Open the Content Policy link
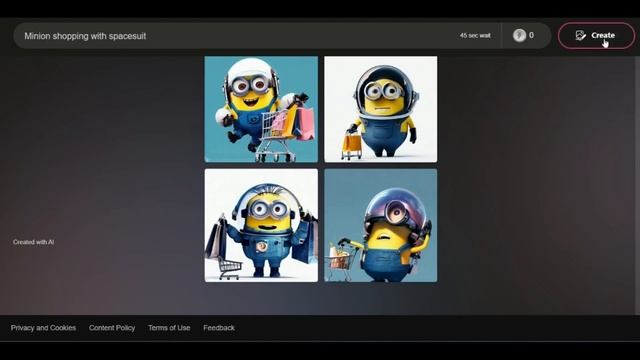The image size is (640, 360). pyautogui.click(x=112, y=328)
